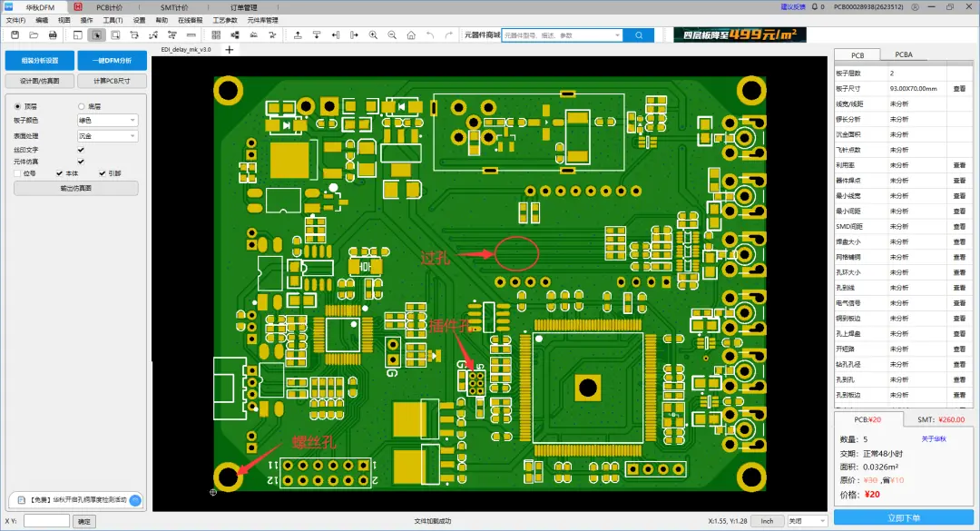Image resolution: width=980 pixels, height=531 pixels.
Task: Click the save file toolbar icon
Action: coord(15,35)
